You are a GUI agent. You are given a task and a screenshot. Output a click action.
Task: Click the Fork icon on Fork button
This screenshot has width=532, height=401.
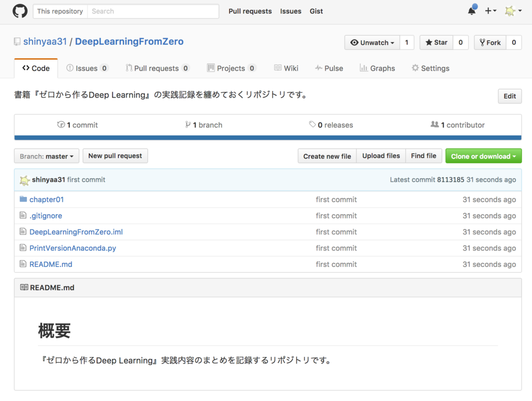[x=482, y=43]
